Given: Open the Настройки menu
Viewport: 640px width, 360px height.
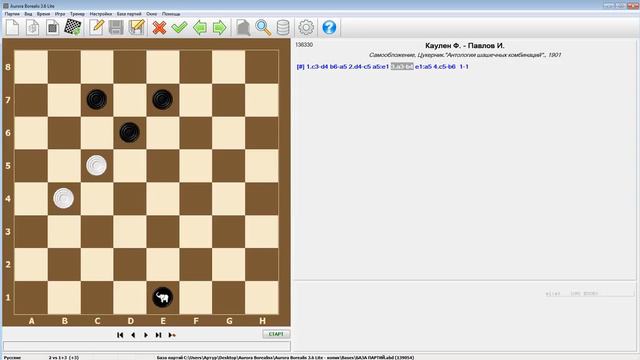Looking at the screenshot, I should coord(101,14).
